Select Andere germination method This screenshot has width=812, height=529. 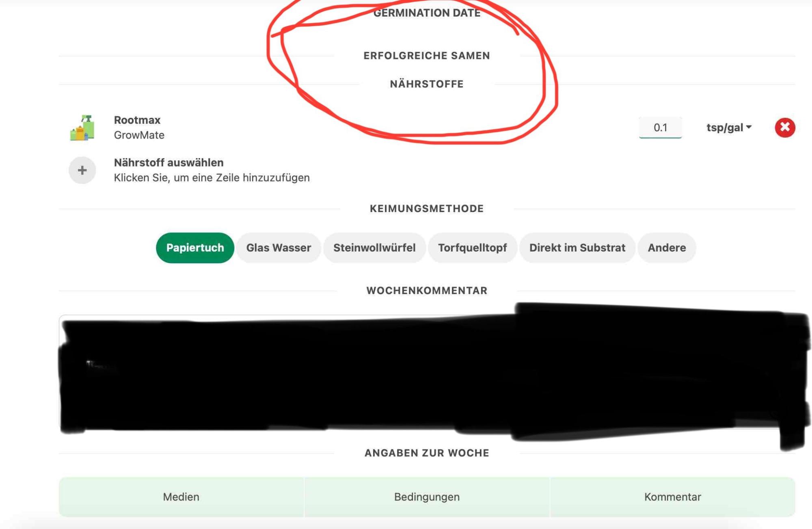click(667, 248)
